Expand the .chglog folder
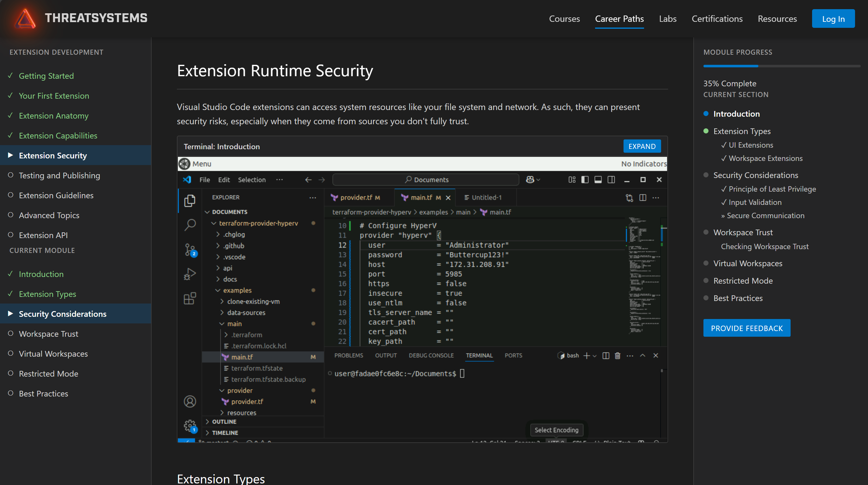 [233, 234]
